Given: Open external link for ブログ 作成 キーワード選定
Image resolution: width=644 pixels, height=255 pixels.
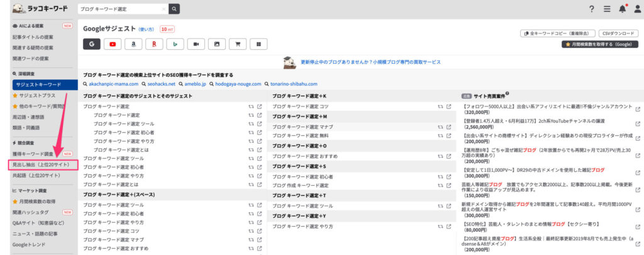Looking at the screenshot, I should click(x=448, y=186).
